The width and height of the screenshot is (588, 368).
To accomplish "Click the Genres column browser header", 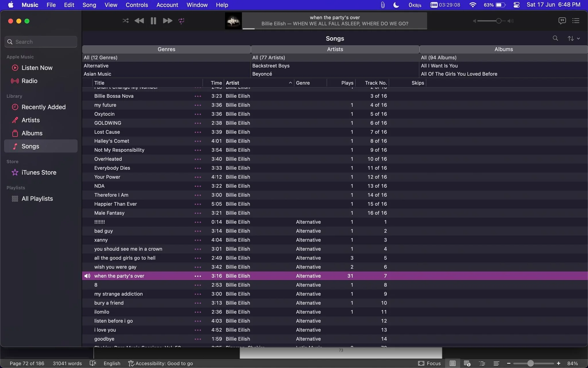I will point(167,49).
